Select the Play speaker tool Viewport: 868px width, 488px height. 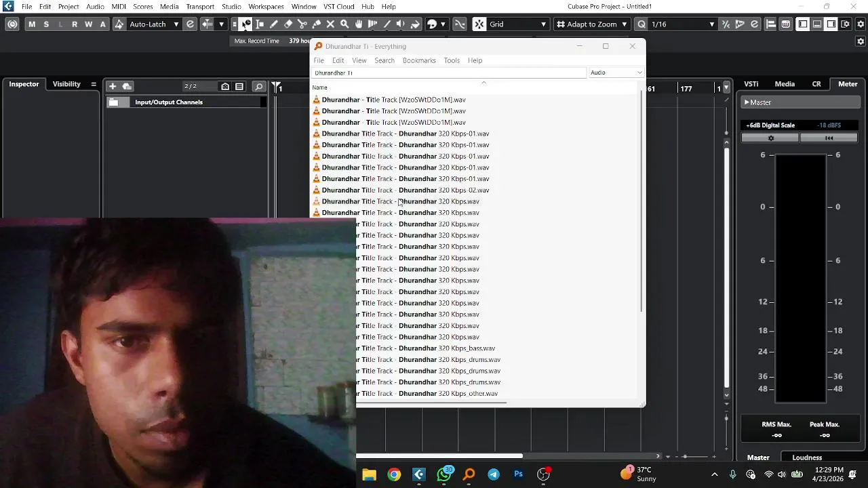point(401,24)
